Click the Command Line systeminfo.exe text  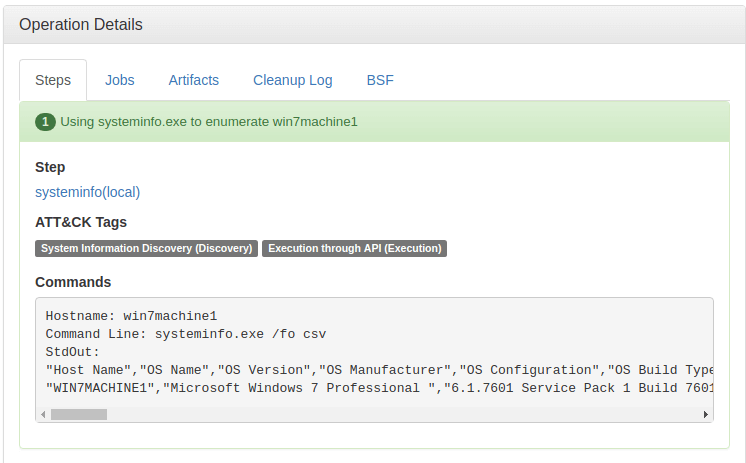[x=186, y=334]
